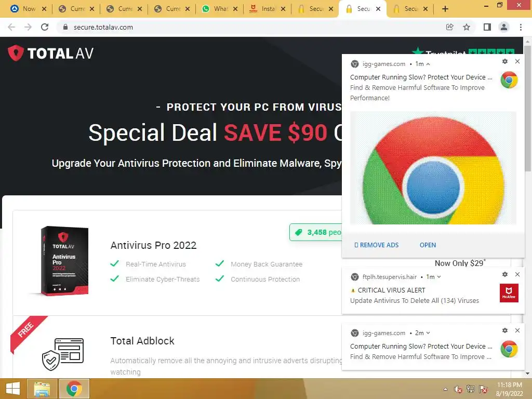Open settings gear on first igg-games notification

tap(505, 61)
